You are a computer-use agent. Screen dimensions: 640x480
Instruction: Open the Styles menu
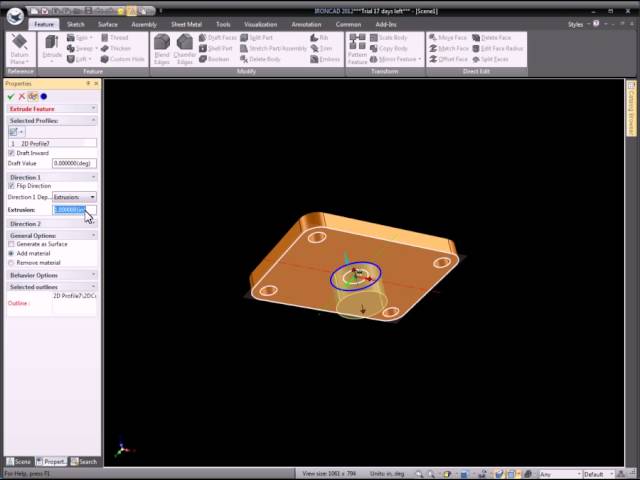(576, 24)
